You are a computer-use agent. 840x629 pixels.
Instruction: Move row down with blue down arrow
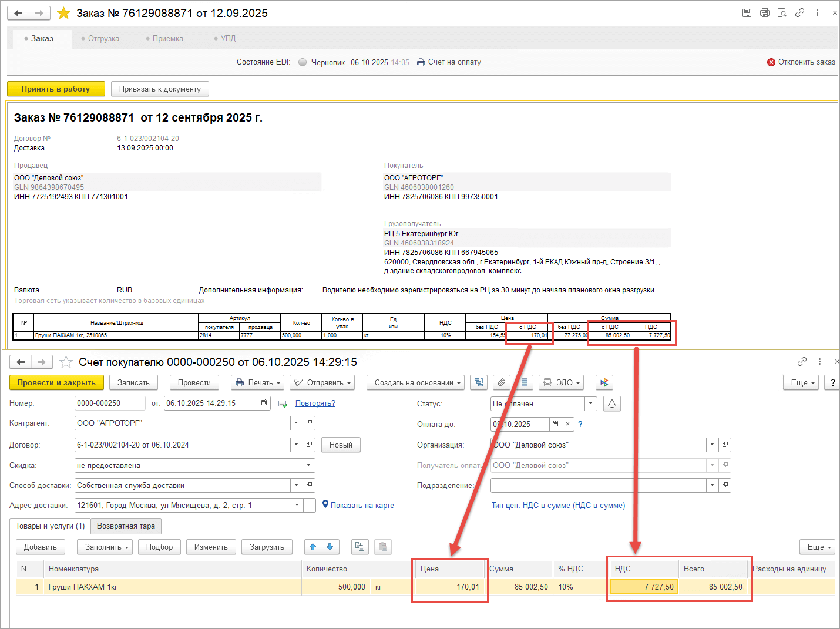[x=330, y=547]
